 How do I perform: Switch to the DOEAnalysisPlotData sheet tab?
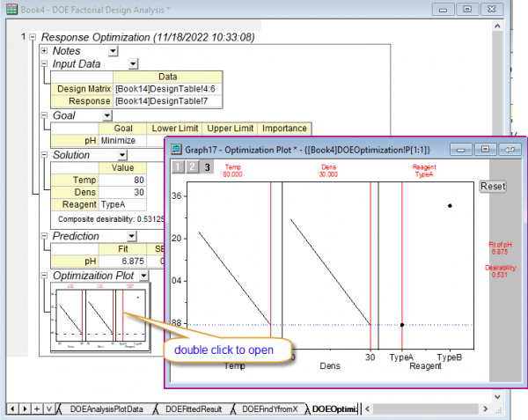tap(105, 409)
